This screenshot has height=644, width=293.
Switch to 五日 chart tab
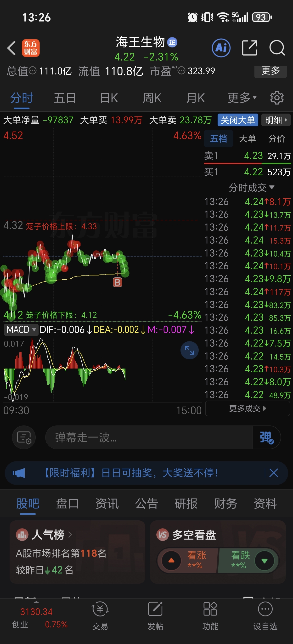pyautogui.click(x=65, y=98)
